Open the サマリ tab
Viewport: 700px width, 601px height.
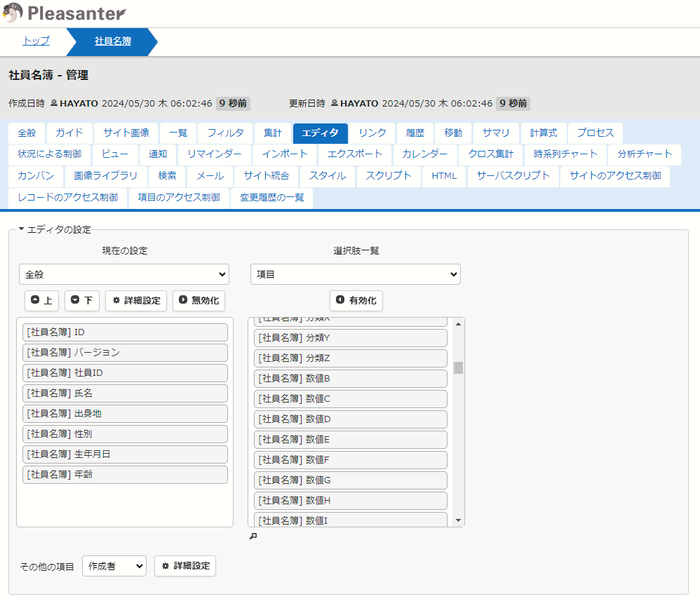tap(496, 133)
